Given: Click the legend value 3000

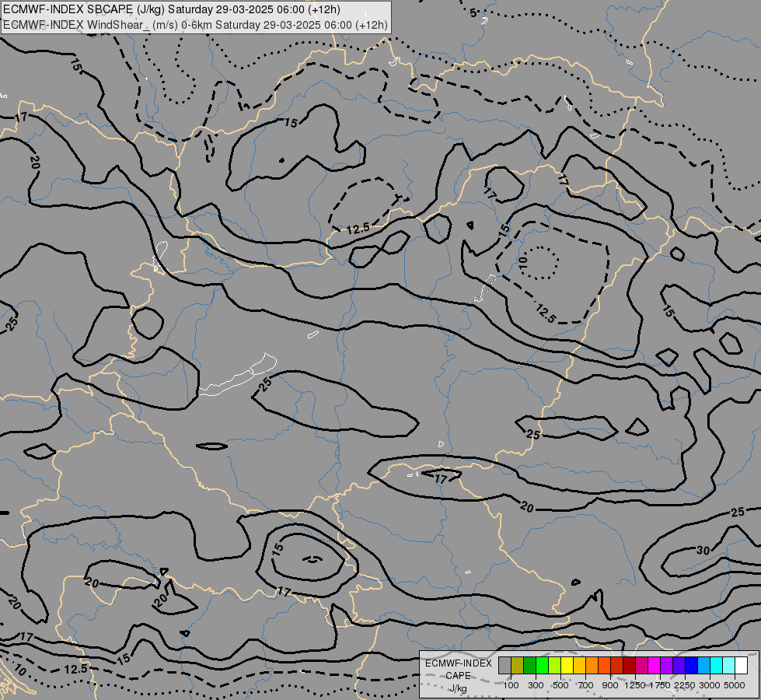Looking at the screenshot, I should (710, 685).
